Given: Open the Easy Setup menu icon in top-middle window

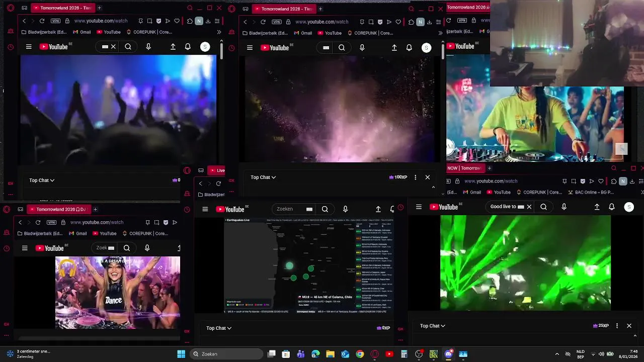Looking at the screenshot, I should (x=438, y=22).
